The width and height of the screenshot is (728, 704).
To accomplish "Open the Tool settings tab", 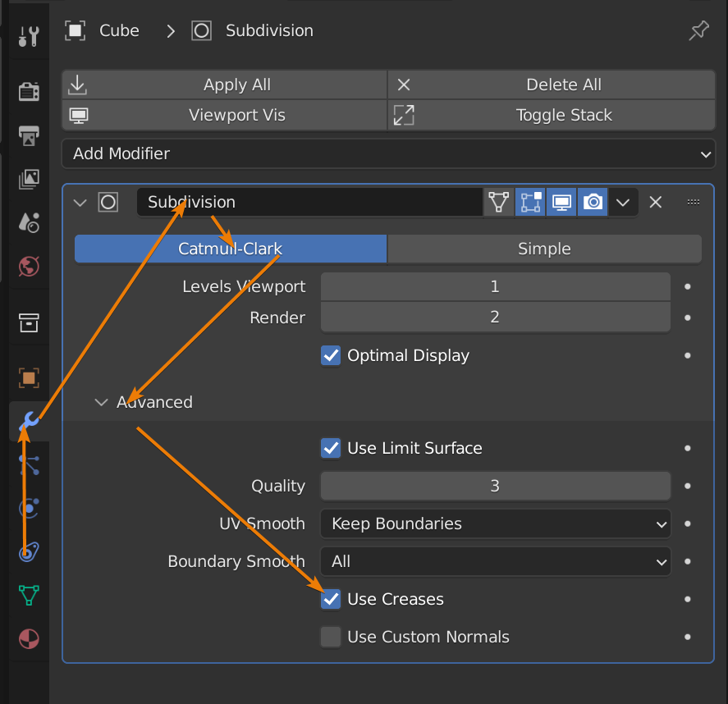I will pos(29,36).
